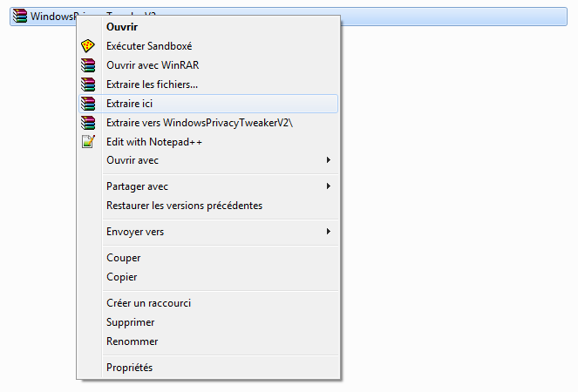Click the Sandboxie icon beside Exécuter Sandboxé
Screen dimensions: 578x392
coord(88,46)
